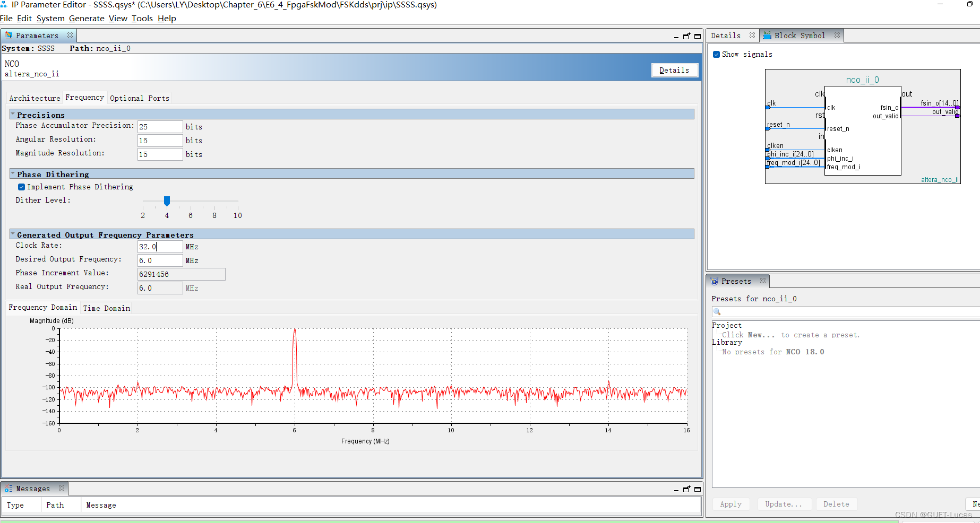
Task: Open the Generate menu
Action: pyautogui.click(x=87, y=18)
